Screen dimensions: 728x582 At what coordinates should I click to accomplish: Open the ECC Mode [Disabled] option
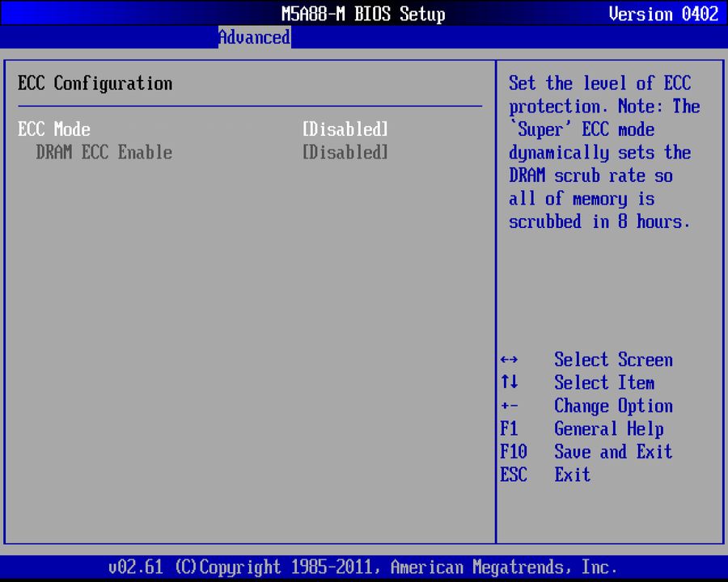click(345, 129)
